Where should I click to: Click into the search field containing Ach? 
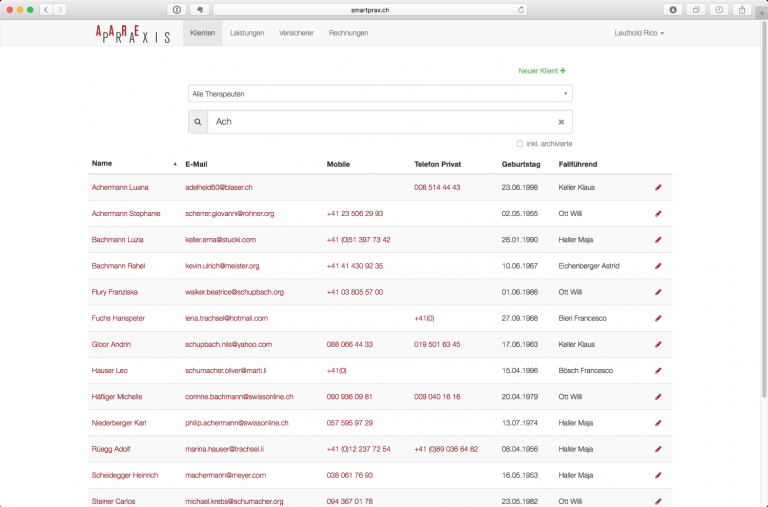[x=382, y=122]
